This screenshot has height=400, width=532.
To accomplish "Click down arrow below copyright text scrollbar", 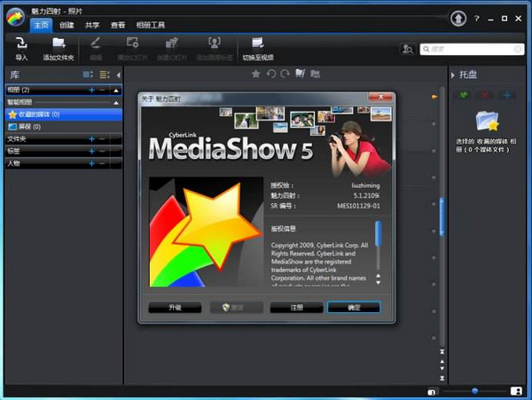I will pyautogui.click(x=378, y=282).
